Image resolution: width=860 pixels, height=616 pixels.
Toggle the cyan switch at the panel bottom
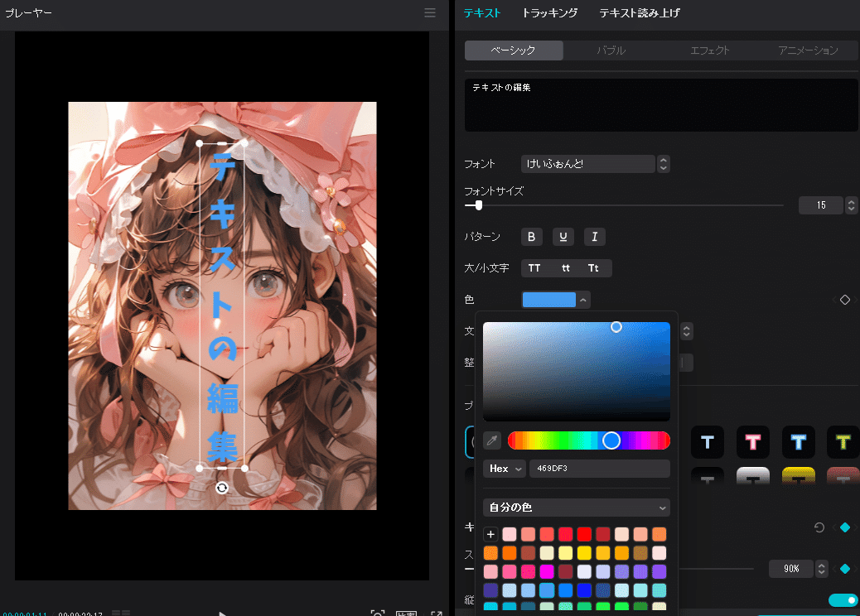click(x=844, y=600)
